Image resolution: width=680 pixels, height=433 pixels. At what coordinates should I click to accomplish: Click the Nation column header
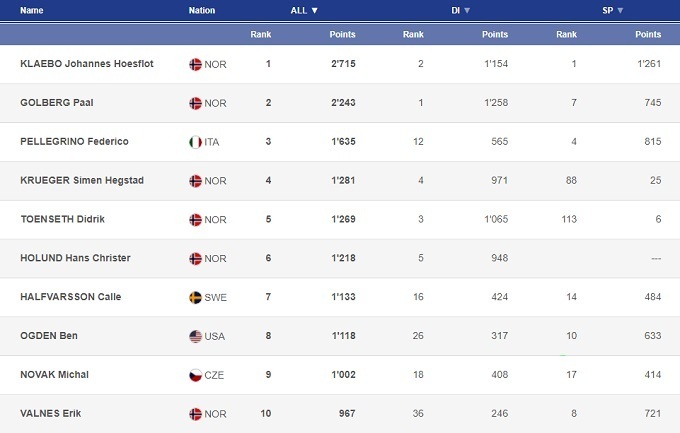click(x=201, y=10)
